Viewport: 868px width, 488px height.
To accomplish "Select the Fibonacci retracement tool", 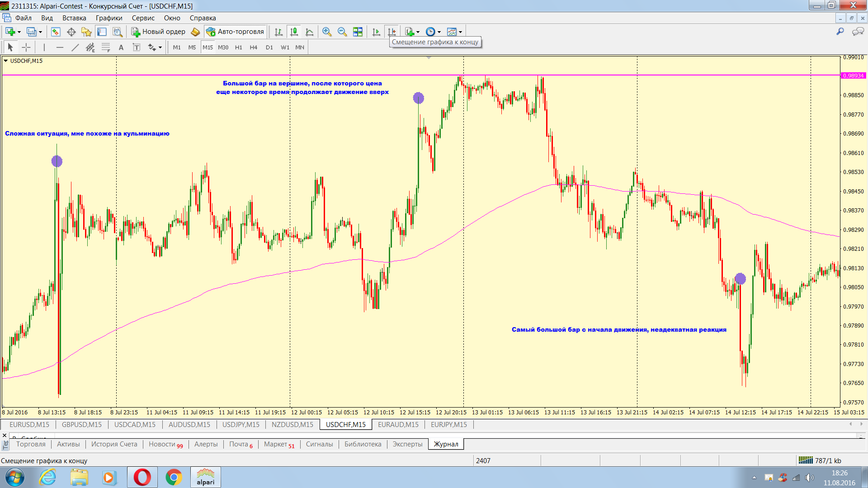I will click(x=106, y=47).
